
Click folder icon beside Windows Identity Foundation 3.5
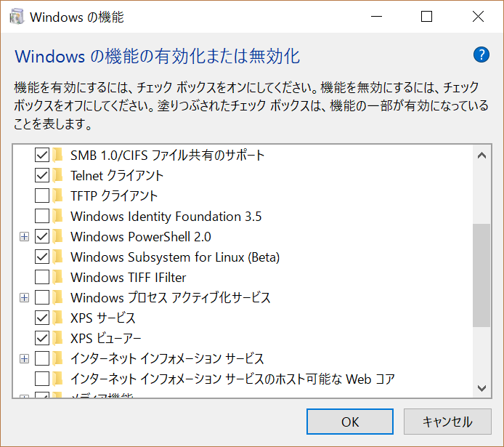point(58,216)
